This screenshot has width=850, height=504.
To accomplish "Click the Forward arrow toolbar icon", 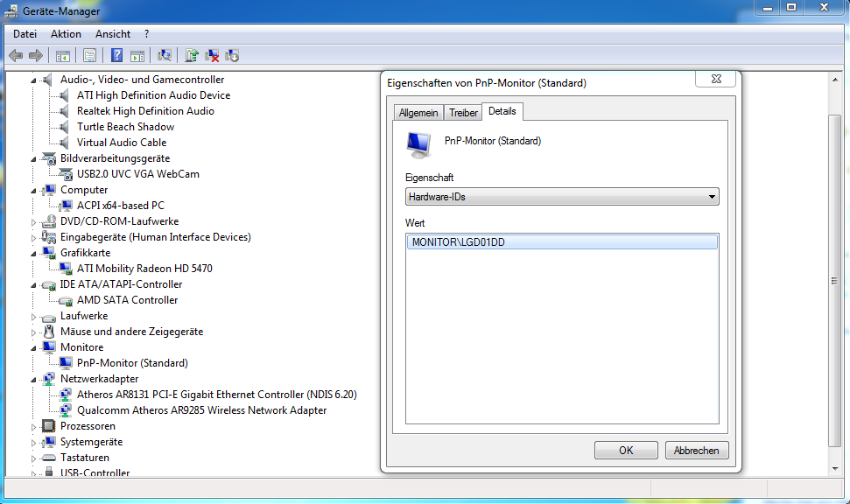I will pos(36,55).
